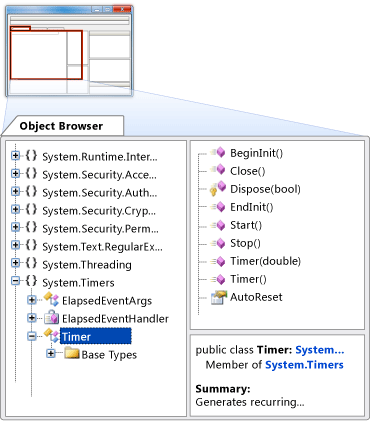
Task: Select the System.Security.Auth... namespace
Action: (100, 192)
